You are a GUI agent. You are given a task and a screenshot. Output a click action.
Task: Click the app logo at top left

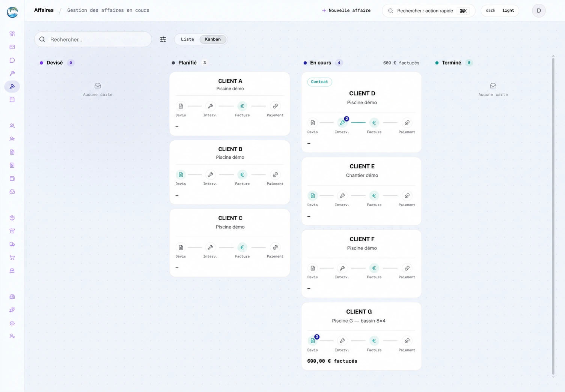(x=12, y=12)
